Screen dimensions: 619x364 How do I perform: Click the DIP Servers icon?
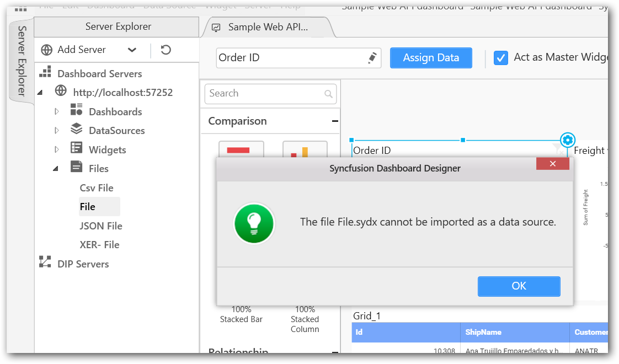coord(45,263)
